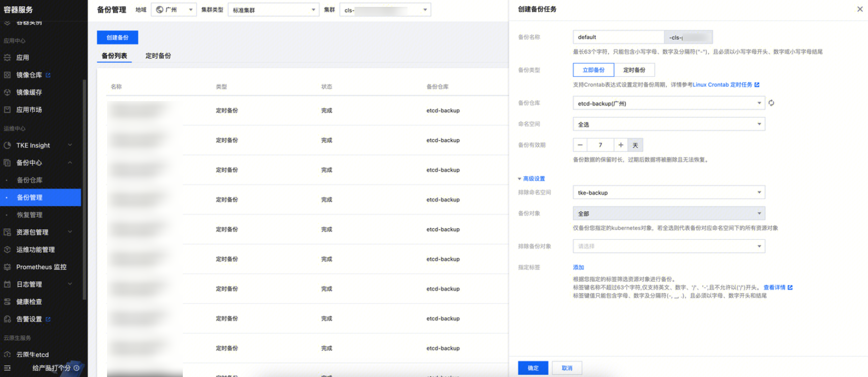
Task: Open the 排除备份对象 dropdown
Action: (668, 246)
